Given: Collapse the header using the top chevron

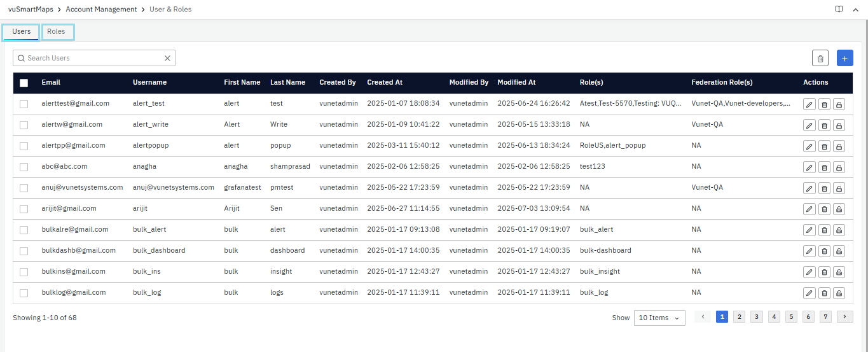Looking at the screenshot, I should pos(855,10).
